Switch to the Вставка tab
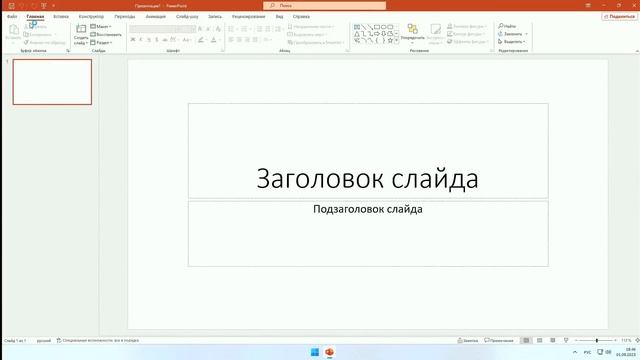 click(x=61, y=17)
